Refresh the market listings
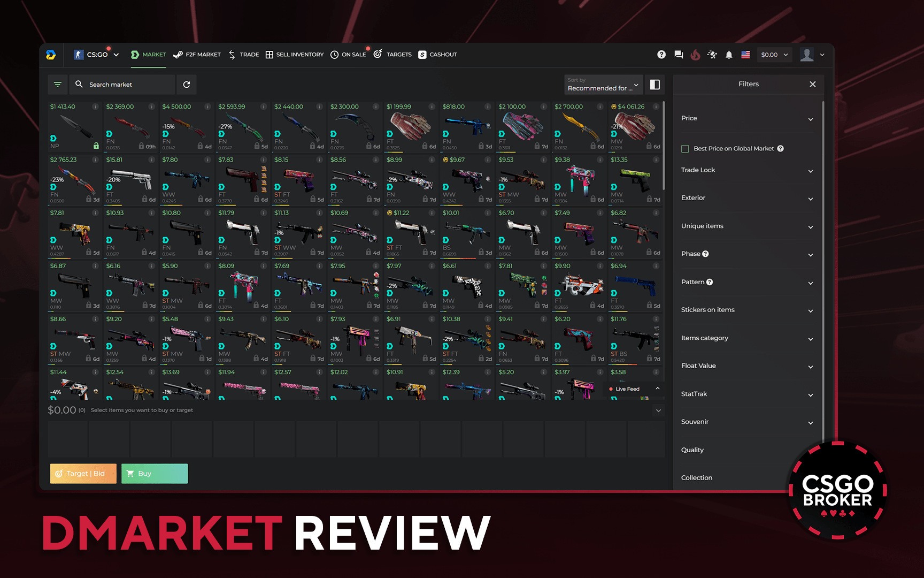 point(187,85)
